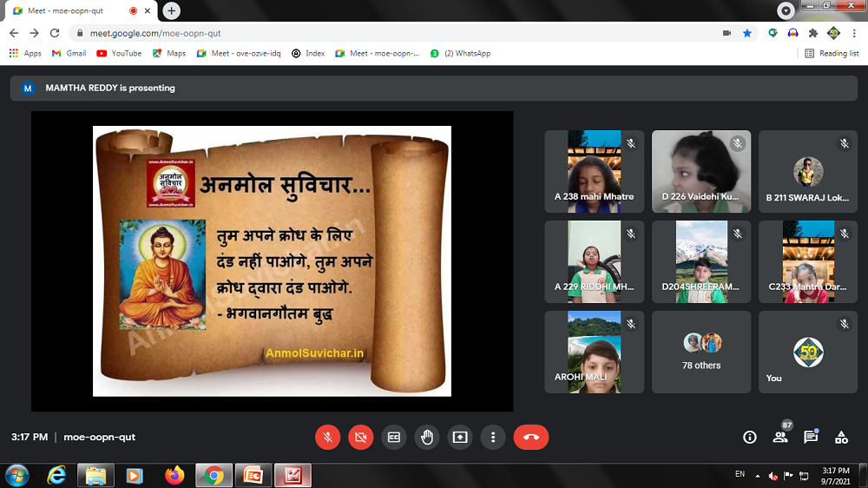The image size is (868, 488).
Task: Toggle the microphone mute button
Action: [328, 438]
